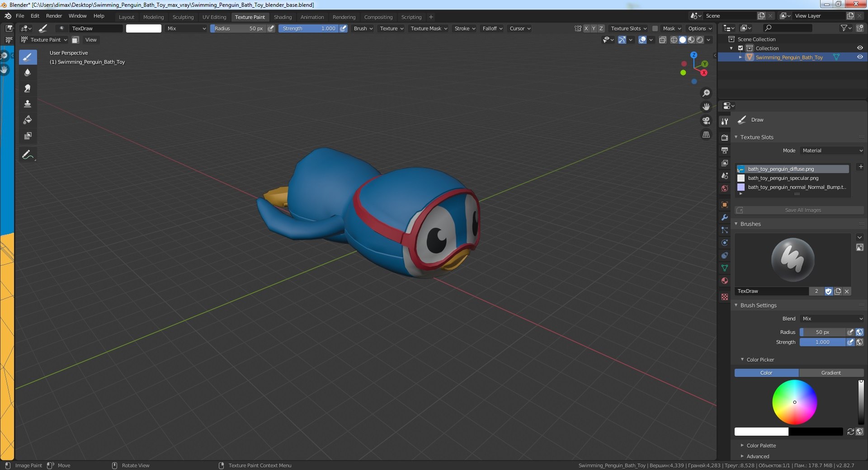The width and height of the screenshot is (868, 470).
Task: Open the Modifiers properties tab
Action: pos(725,217)
